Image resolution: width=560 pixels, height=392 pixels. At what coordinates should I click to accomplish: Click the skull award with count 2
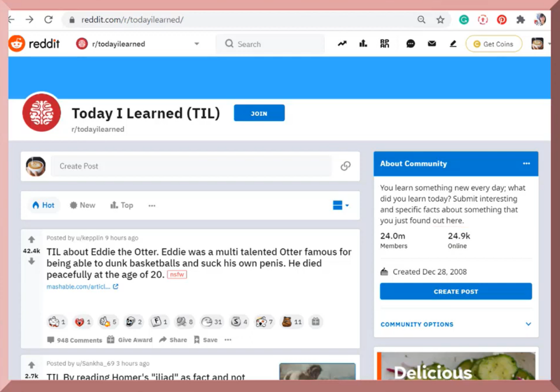pyautogui.click(x=133, y=321)
